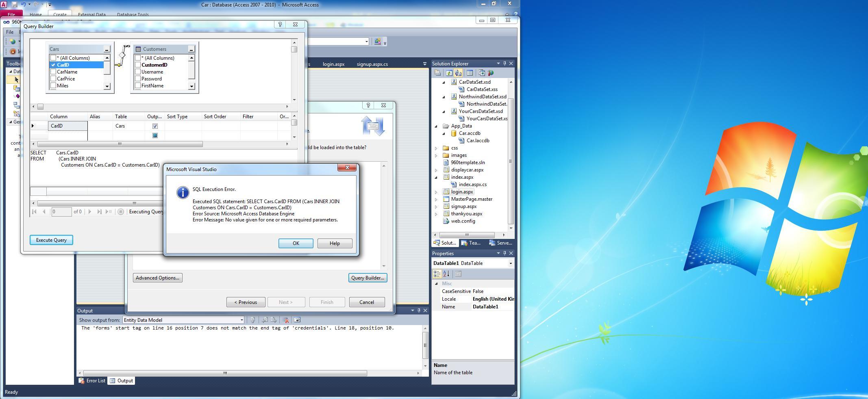Open the signup.aspx.cs editor tab
This screenshot has width=868, height=399.
(x=372, y=64)
